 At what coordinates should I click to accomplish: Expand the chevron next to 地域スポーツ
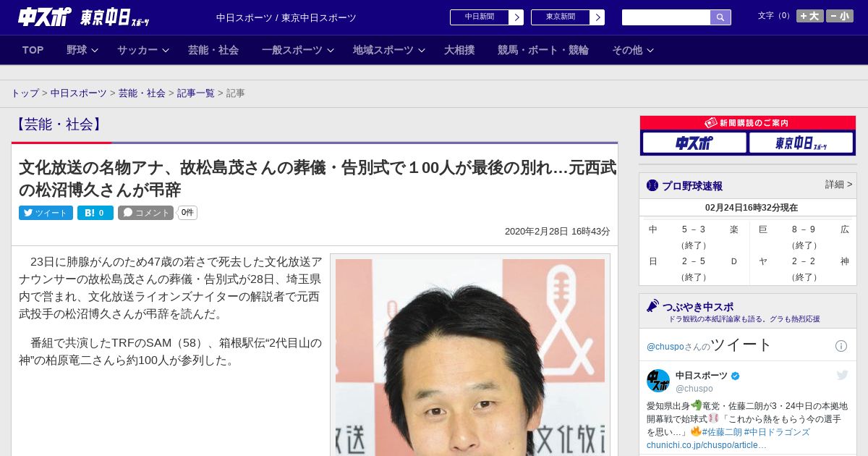pyautogui.click(x=422, y=50)
